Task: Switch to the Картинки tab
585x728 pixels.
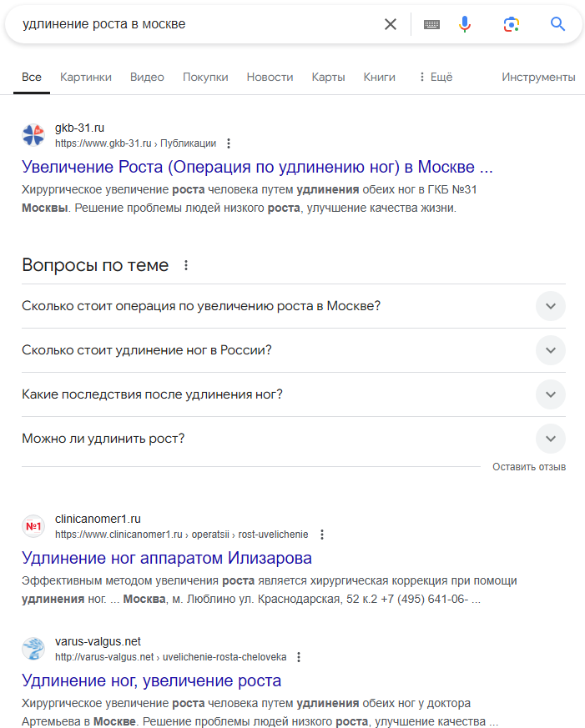Action: tap(85, 77)
